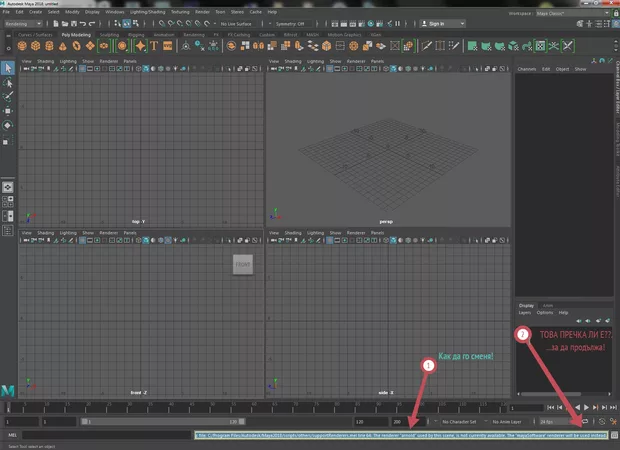Click the polygon sphere shelf icon
Image resolution: width=620 pixels, height=450 pixels.
coord(22,45)
